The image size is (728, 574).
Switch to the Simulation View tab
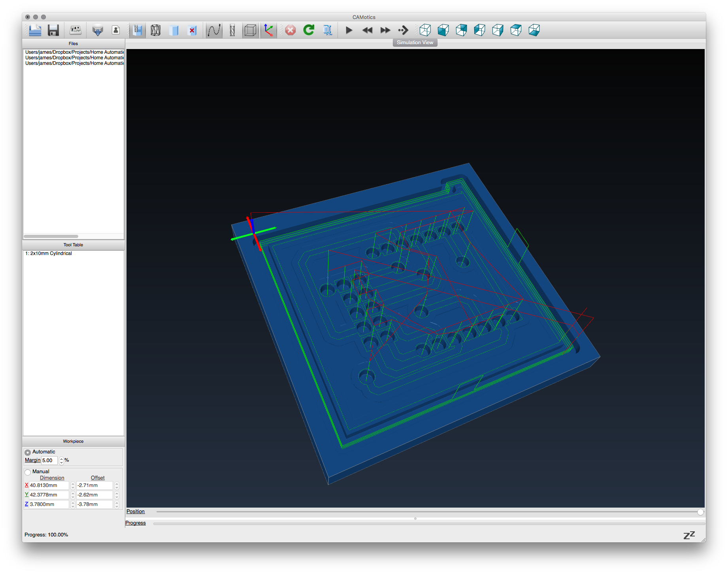[415, 43]
